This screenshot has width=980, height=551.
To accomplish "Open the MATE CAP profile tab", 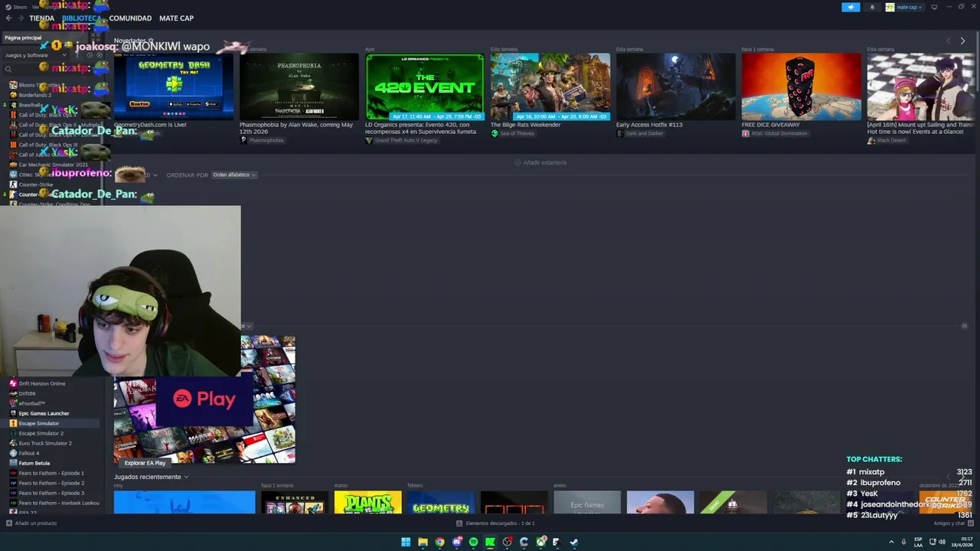I will coord(176,18).
